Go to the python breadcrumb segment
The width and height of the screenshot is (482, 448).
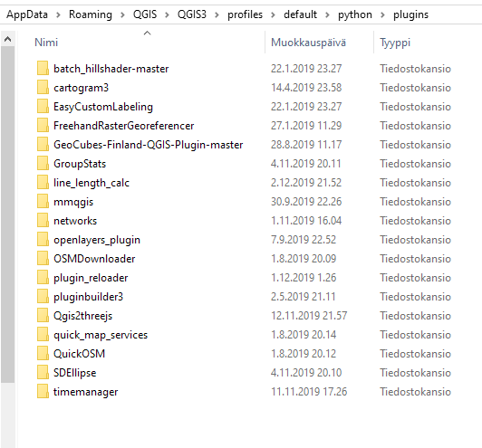(x=355, y=14)
